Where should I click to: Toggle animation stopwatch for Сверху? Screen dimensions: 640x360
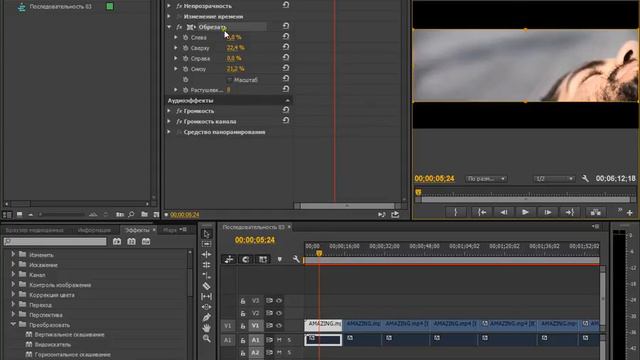(x=185, y=48)
